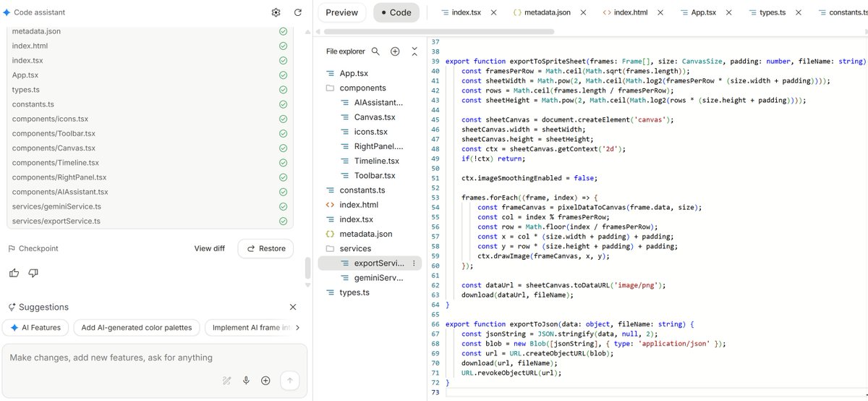Close the Suggestions section

point(293,307)
